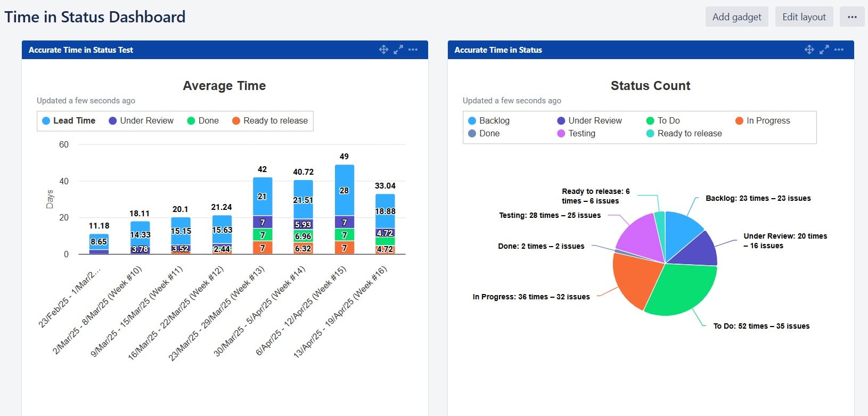The height and width of the screenshot is (416, 868).
Task: Click the bar total label 49
Action: point(344,157)
